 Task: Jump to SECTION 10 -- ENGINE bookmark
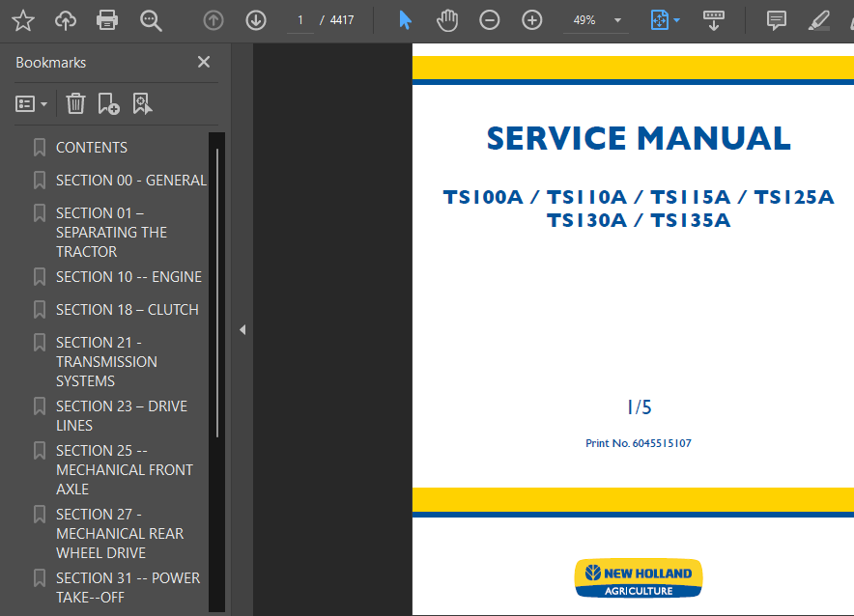[128, 276]
